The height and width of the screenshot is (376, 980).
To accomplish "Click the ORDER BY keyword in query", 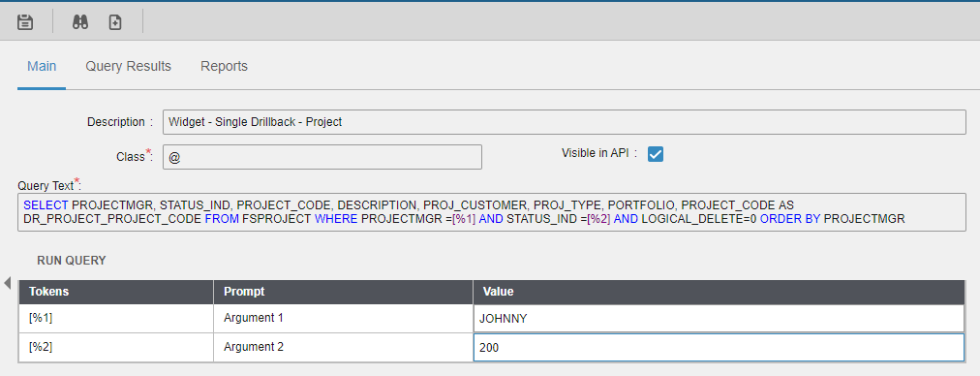I will point(790,219).
